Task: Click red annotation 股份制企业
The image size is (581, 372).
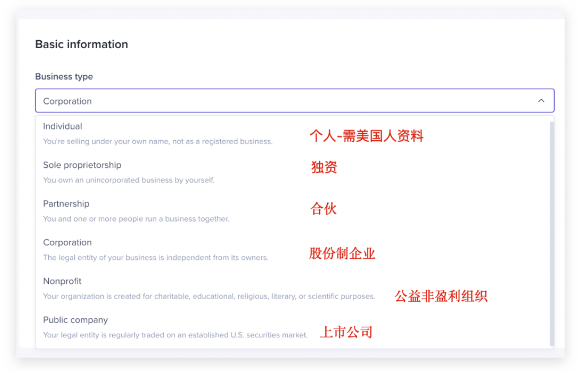Action: pyautogui.click(x=342, y=253)
